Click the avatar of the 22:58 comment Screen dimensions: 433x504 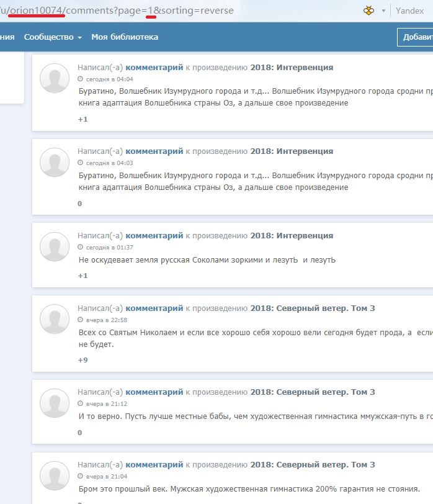tap(55, 319)
